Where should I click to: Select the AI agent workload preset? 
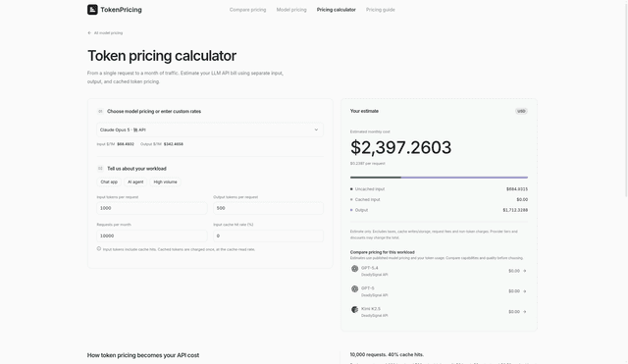(135, 182)
